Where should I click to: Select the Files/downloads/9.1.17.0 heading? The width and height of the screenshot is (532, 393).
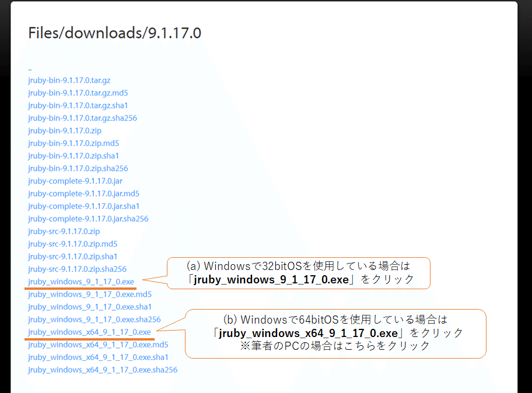point(115,33)
